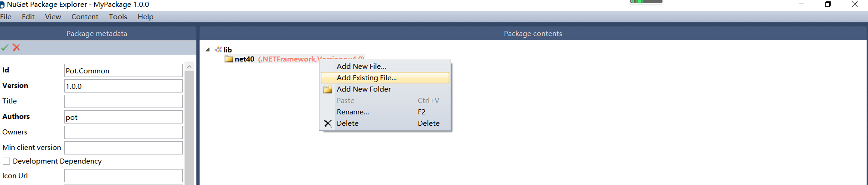
Task: Click the Authors input field
Action: [x=123, y=117]
